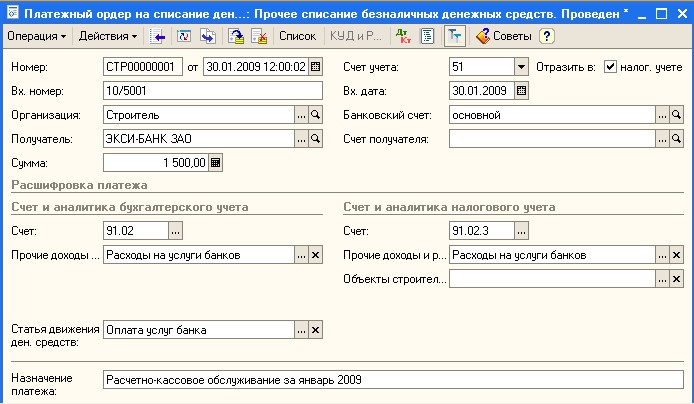Click ellipsis button next to Счет 91.02

[176, 231]
